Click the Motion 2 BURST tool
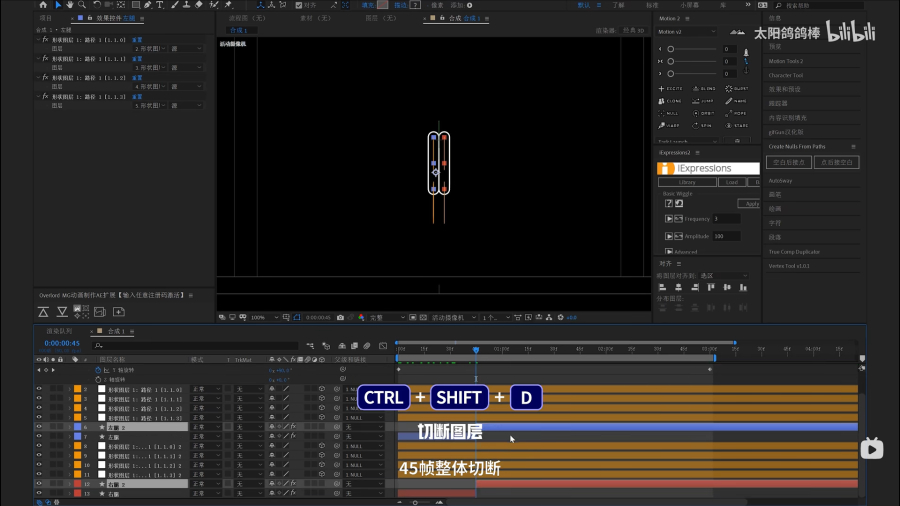 tap(737, 88)
